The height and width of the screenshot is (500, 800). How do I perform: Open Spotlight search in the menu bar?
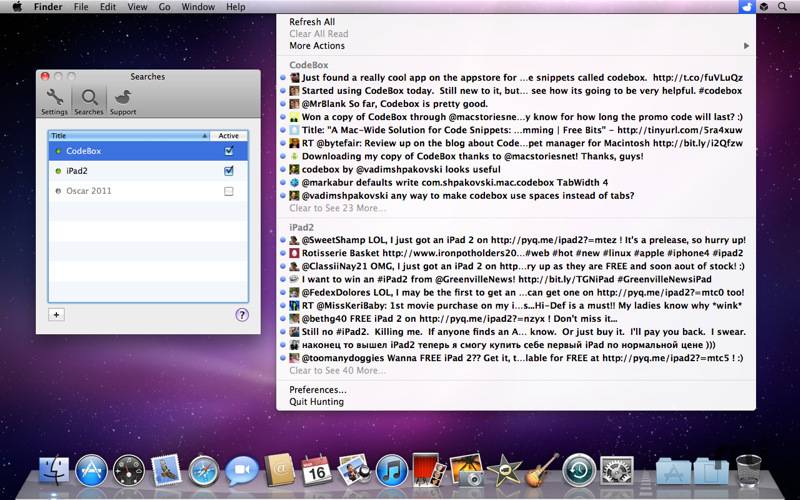click(x=782, y=7)
